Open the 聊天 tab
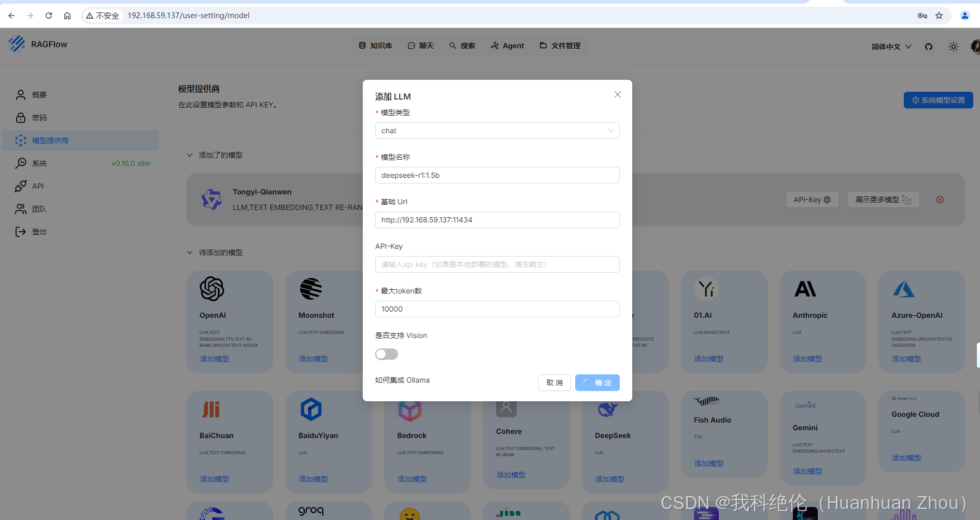 [x=421, y=46]
